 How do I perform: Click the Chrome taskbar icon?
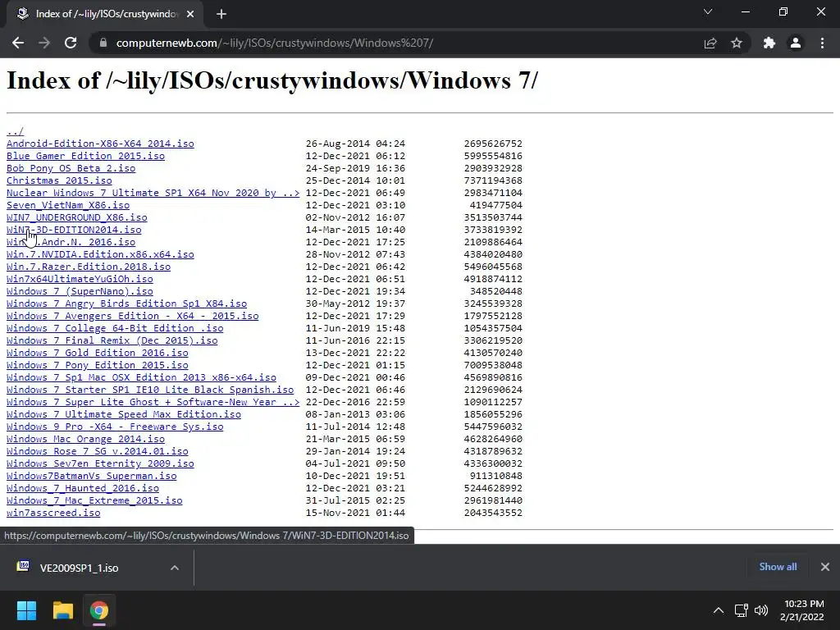99,610
